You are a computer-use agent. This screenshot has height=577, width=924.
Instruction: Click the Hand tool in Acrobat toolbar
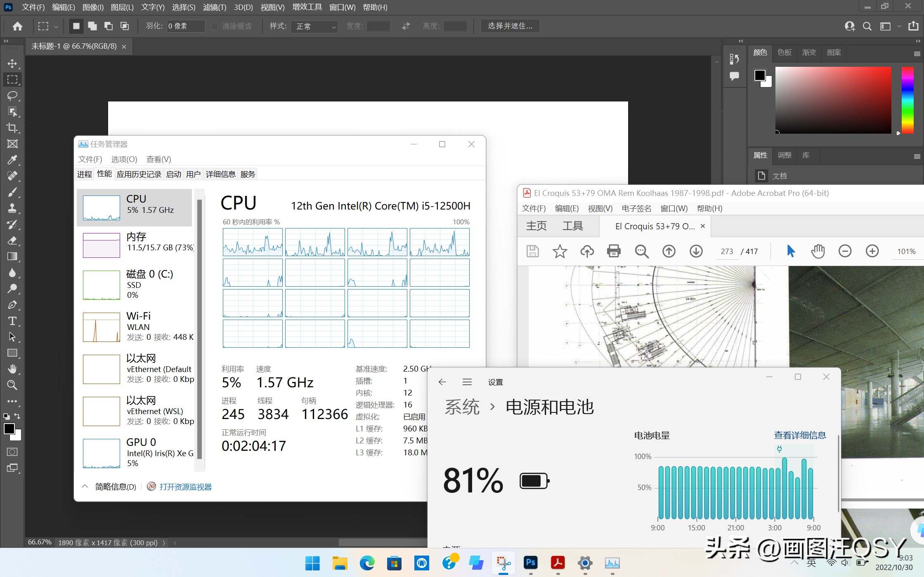(x=818, y=251)
